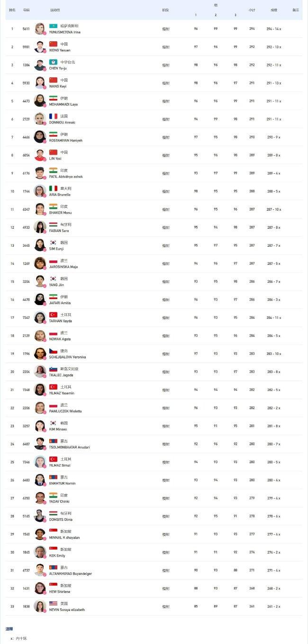This screenshot has width=308, height=644.
Task: Click the 成绩 result column header
Action: click(274, 10)
